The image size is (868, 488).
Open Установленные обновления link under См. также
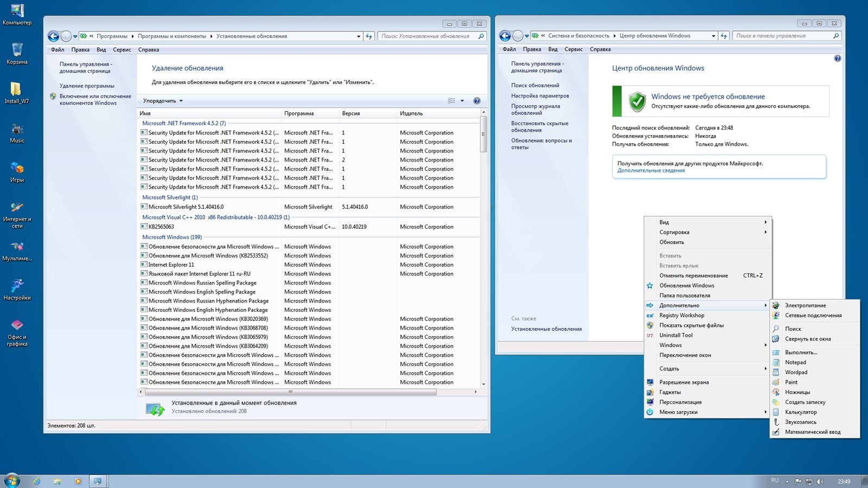point(546,329)
